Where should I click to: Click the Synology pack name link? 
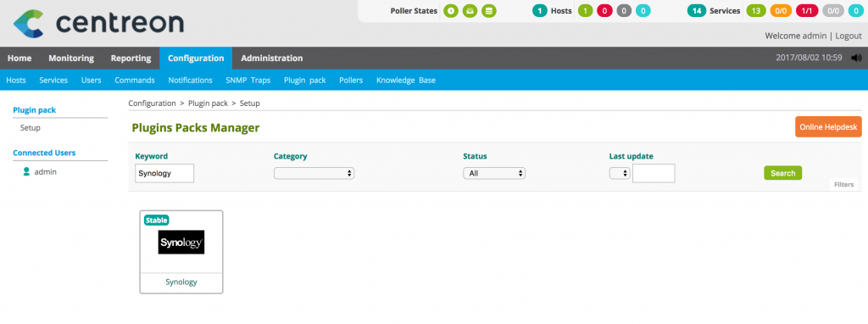click(x=181, y=282)
